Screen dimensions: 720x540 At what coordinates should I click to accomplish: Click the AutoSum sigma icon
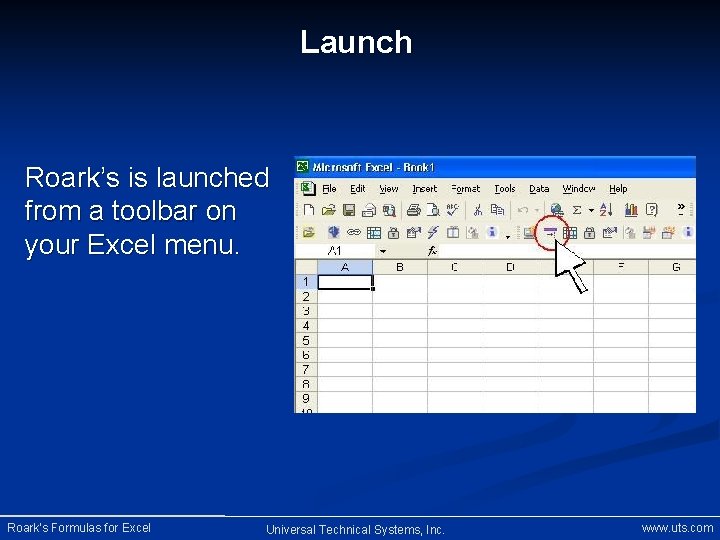[x=577, y=210]
